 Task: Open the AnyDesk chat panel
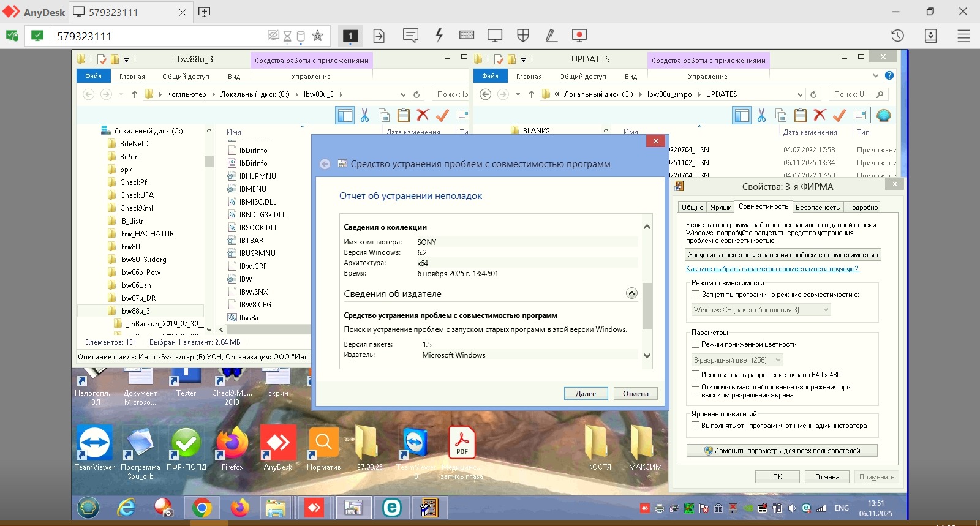(410, 36)
